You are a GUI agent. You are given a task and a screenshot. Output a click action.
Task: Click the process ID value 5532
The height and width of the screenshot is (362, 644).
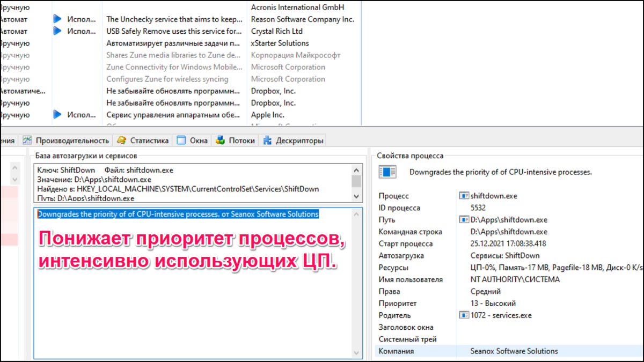click(478, 208)
